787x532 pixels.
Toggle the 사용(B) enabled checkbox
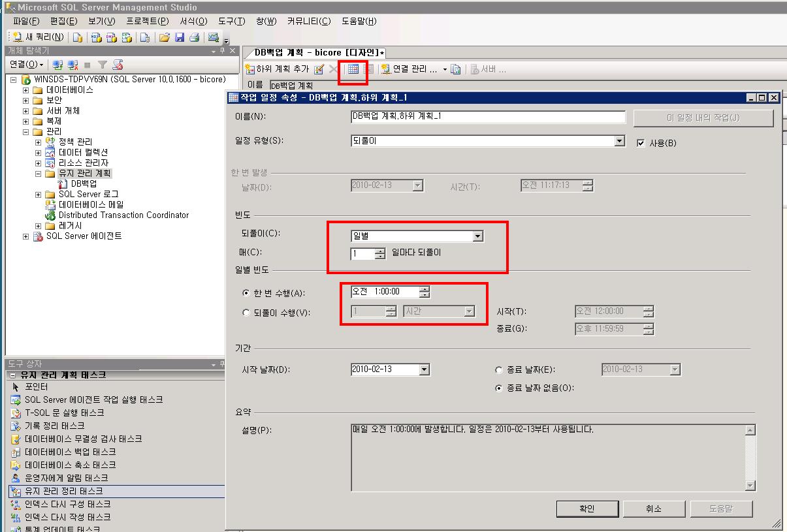[641, 143]
